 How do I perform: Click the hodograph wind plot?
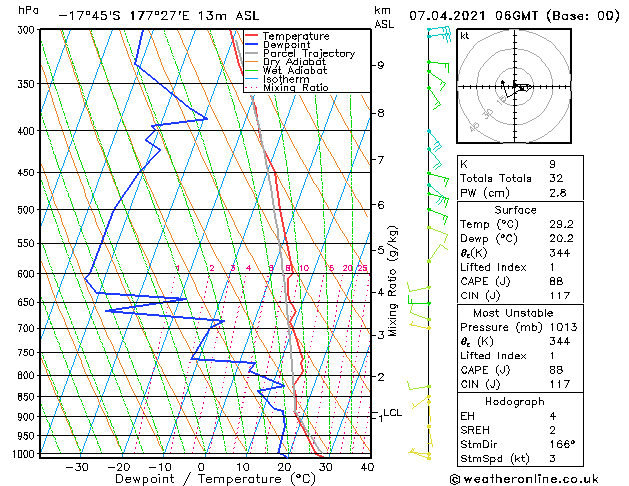514,86
